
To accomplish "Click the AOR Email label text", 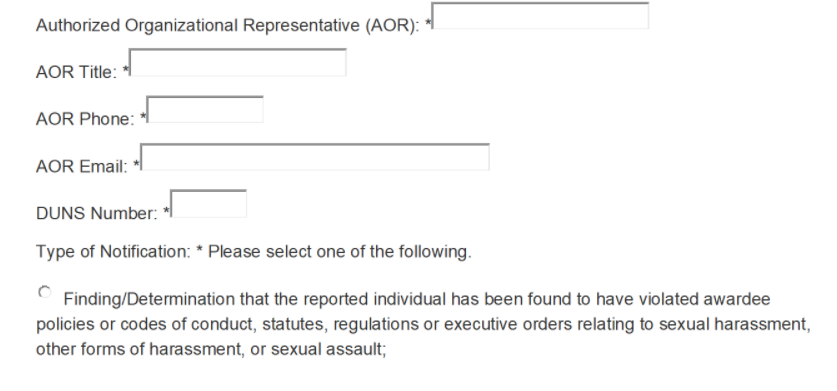I will (82, 167).
